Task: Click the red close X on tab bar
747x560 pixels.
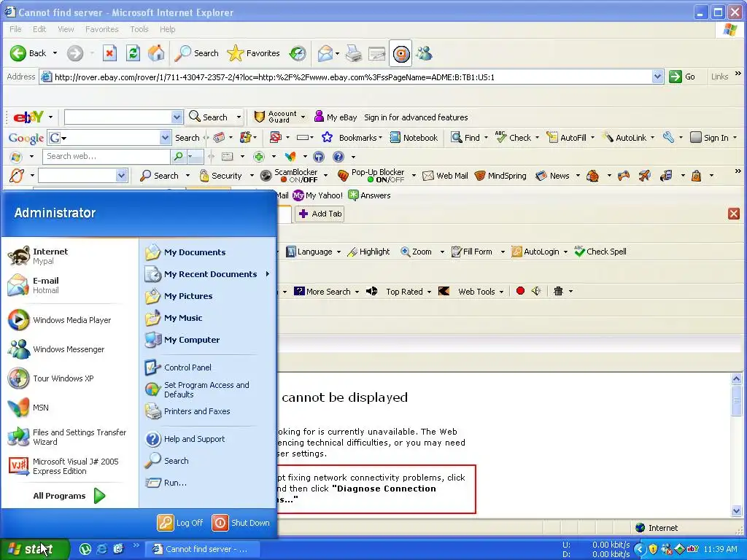Action: [x=734, y=214]
